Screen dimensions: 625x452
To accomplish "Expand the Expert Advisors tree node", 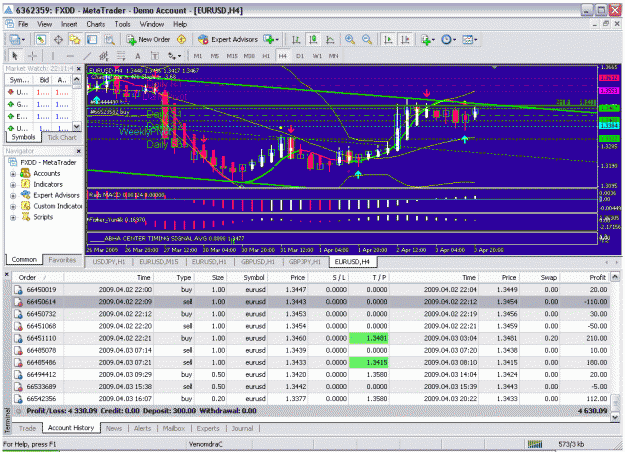I will point(13,196).
